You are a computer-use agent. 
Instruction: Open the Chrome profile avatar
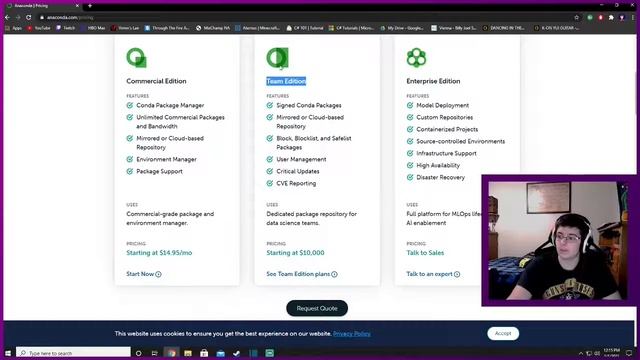(x=622, y=18)
